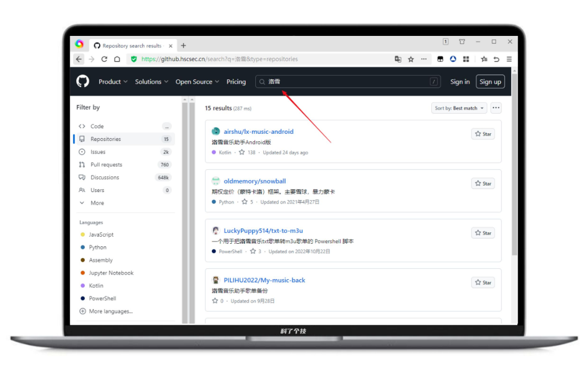
Task: Click the airshu avatar icon
Action: [216, 131]
